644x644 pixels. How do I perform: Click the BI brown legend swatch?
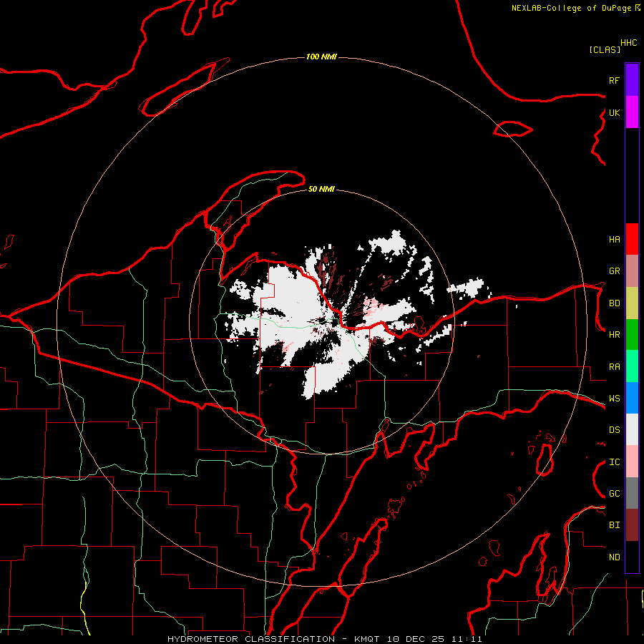[632, 525]
